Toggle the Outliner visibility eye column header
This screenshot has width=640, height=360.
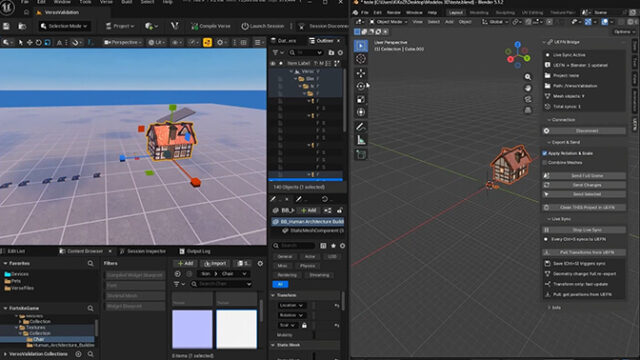(x=273, y=63)
